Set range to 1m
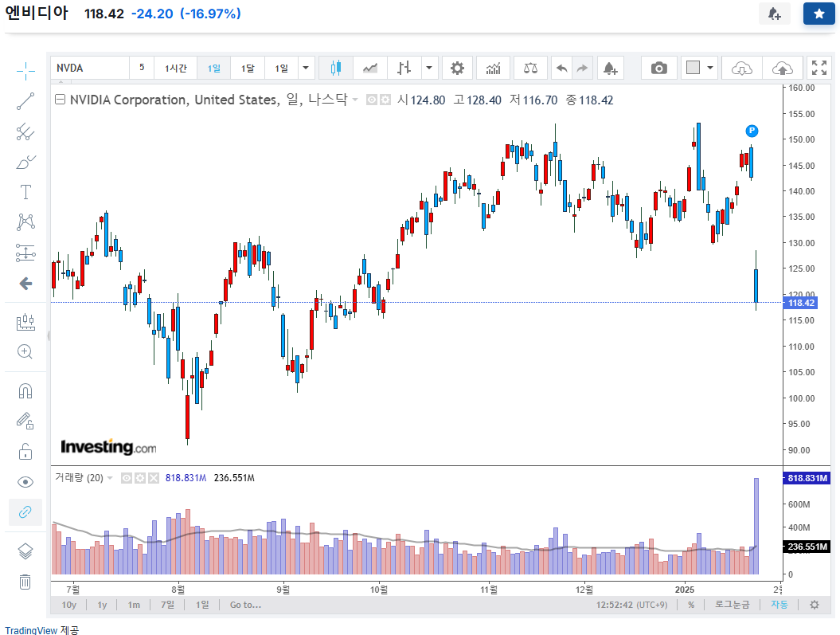The width and height of the screenshot is (840, 635). click(134, 605)
